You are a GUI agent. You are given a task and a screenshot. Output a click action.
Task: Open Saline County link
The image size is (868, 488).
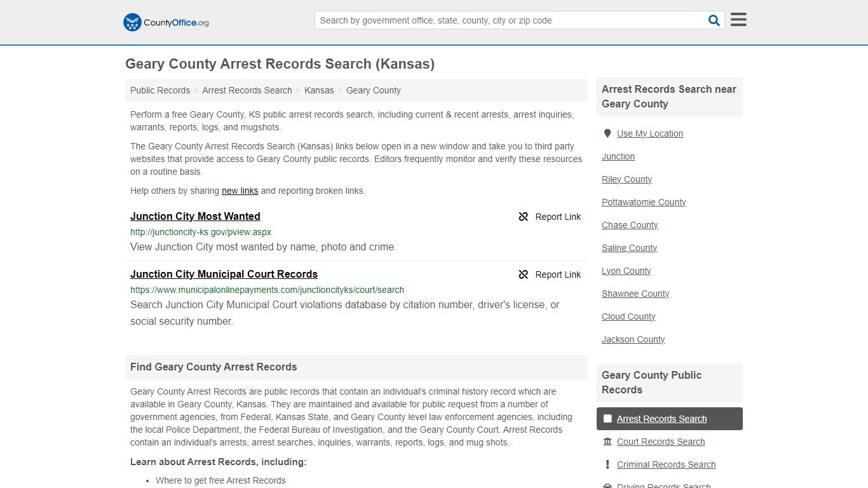coord(629,248)
